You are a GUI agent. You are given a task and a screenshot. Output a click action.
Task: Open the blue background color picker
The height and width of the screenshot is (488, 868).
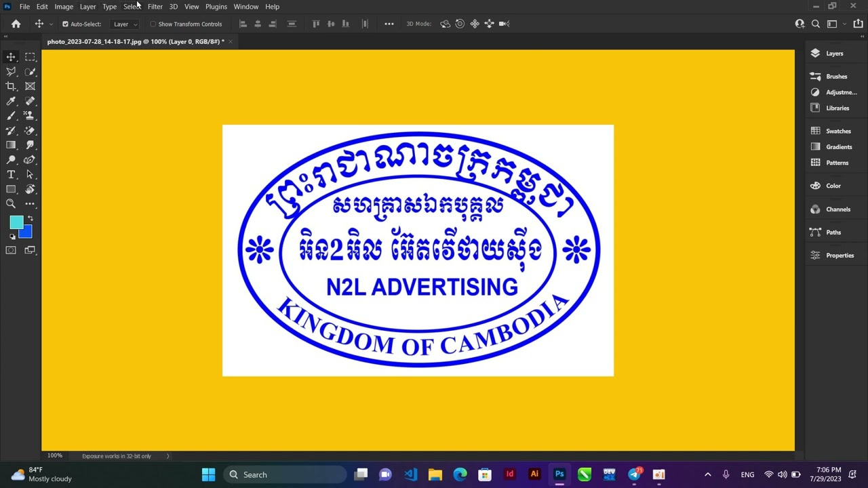pos(26,233)
